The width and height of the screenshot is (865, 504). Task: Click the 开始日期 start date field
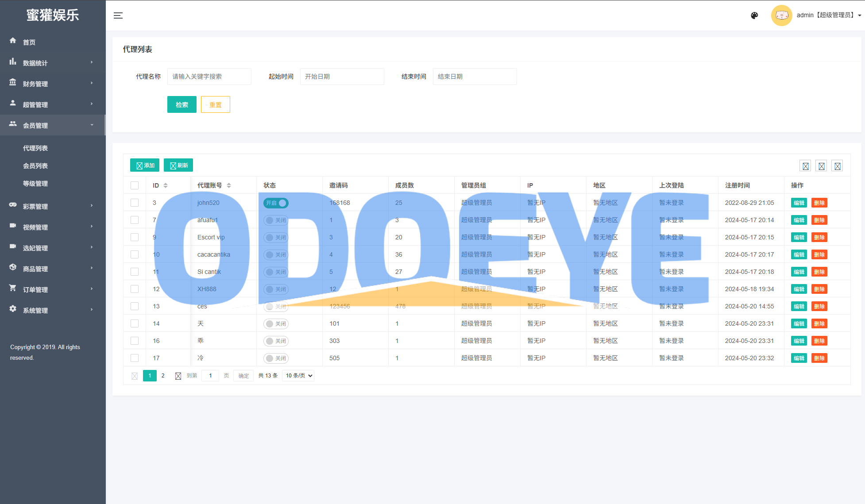point(342,77)
